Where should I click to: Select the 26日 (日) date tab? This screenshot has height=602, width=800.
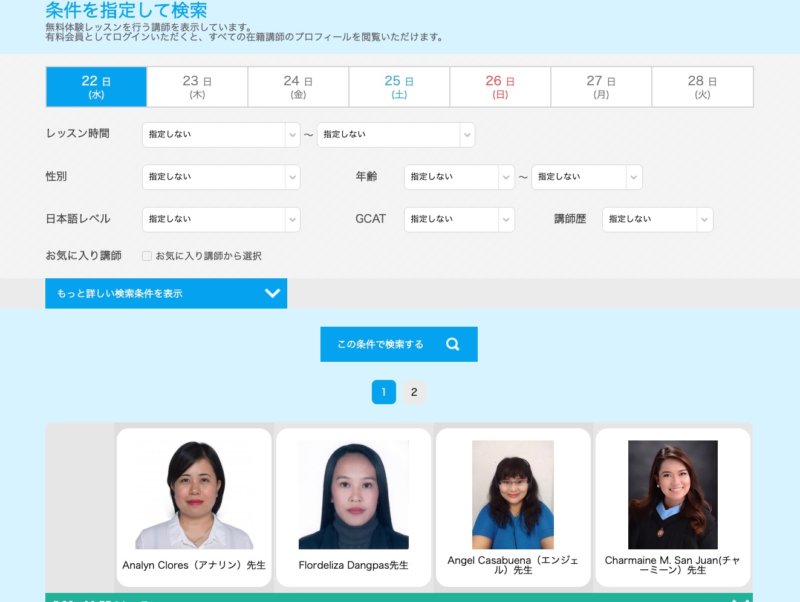point(500,87)
